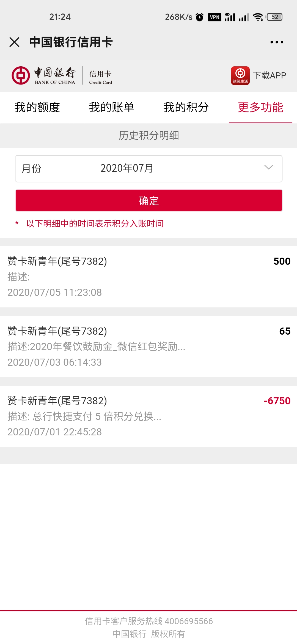Image resolution: width=297 pixels, height=644 pixels.
Task: Switch to the 我的积分 tab
Action: [186, 107]
